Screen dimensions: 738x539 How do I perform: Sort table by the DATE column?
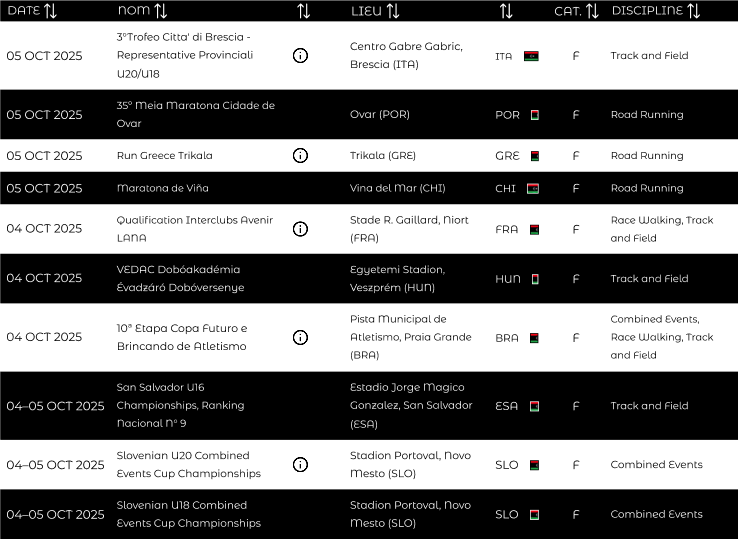[50, 11]
